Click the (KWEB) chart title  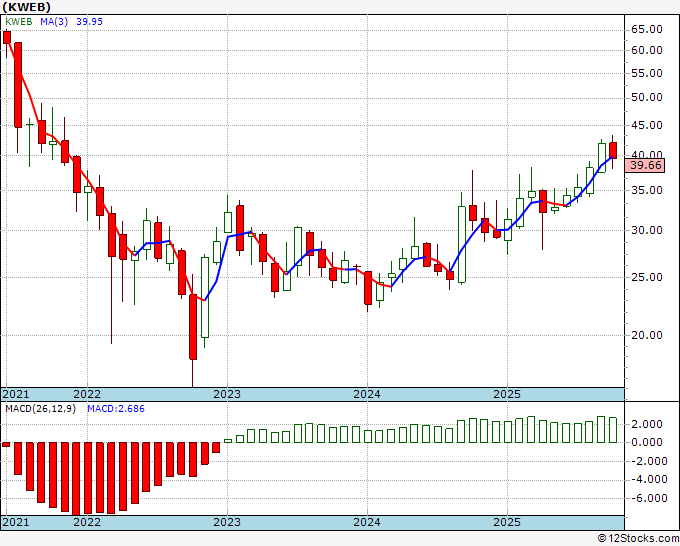[x=26, y=7]
